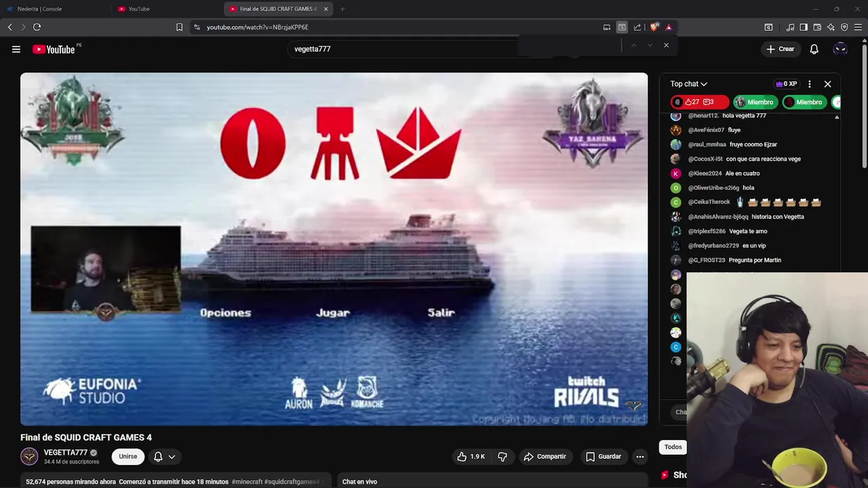Switch to the YouTube tab
868x488 pixels.
(x=167, y=9)
